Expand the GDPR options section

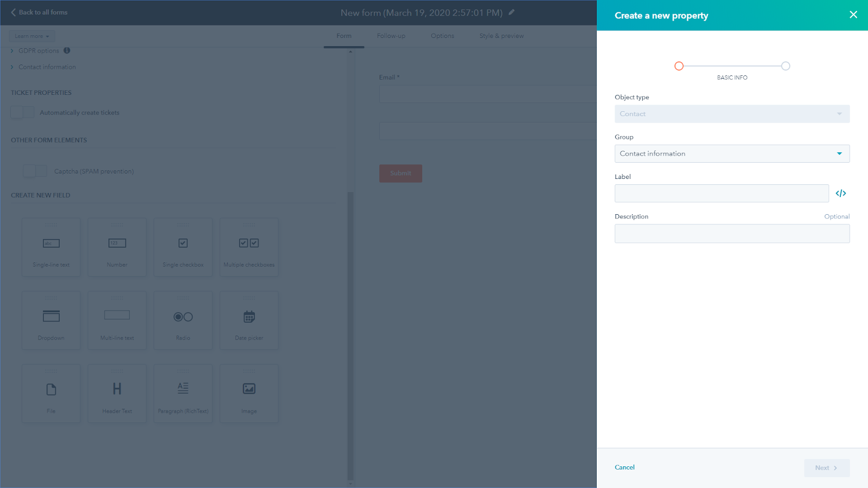click(35, 50)
